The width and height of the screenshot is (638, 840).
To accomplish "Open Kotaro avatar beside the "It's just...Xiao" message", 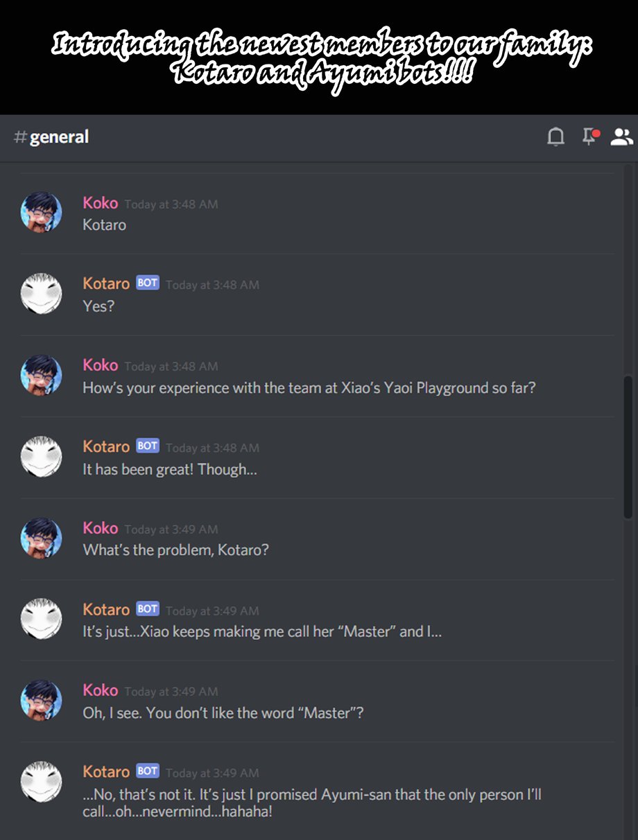I will tap(42, 619).
